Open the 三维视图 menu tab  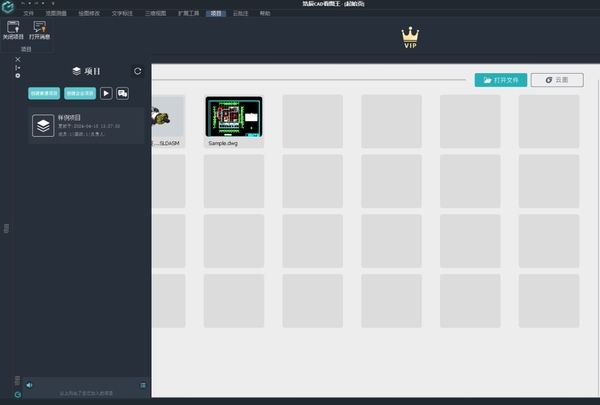coord(155,13)
